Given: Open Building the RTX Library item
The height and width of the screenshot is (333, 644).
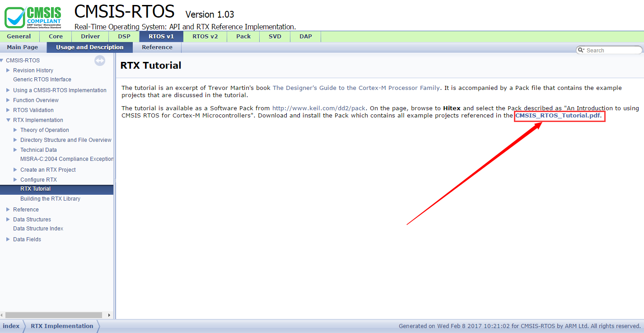Looking at the screenshot, I should click(50, 199).
